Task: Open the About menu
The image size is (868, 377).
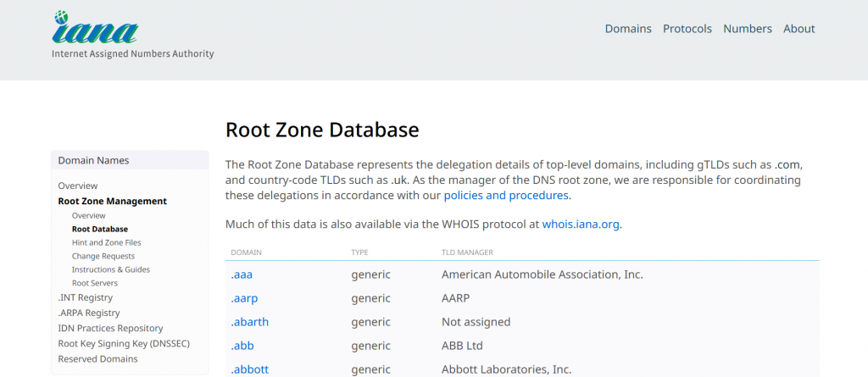Action: [798, 29]
